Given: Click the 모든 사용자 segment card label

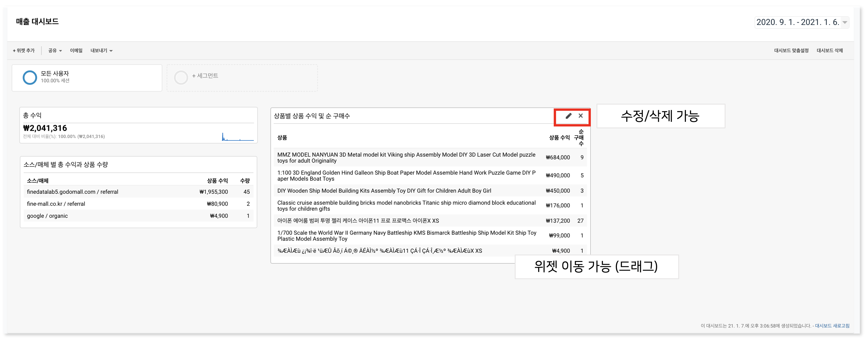Looking at the screenshot, I should click(55, 73).
